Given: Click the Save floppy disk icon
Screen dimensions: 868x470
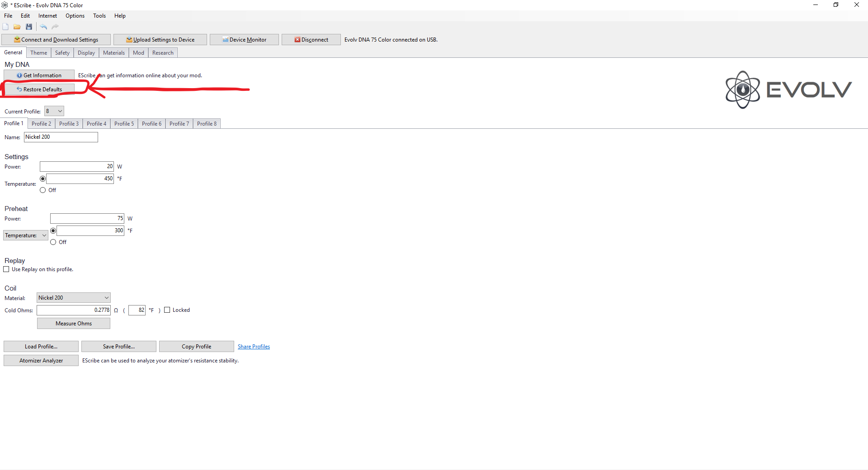Looking at the screenshot, I should [29, 27].
